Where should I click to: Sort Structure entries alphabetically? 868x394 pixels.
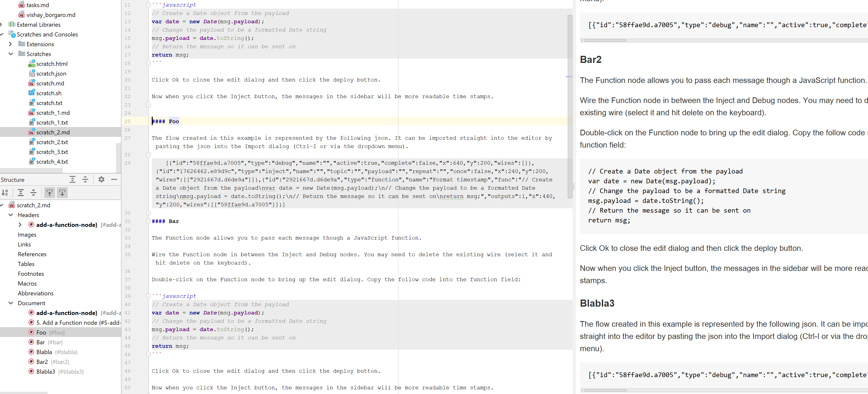(5, 192)
